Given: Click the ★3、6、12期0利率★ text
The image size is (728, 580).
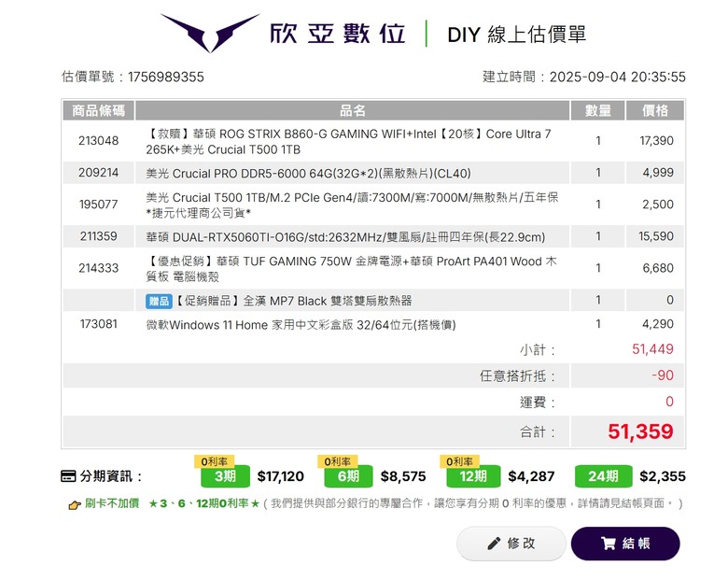Looking at the screenshot, I should click(203, 503).
